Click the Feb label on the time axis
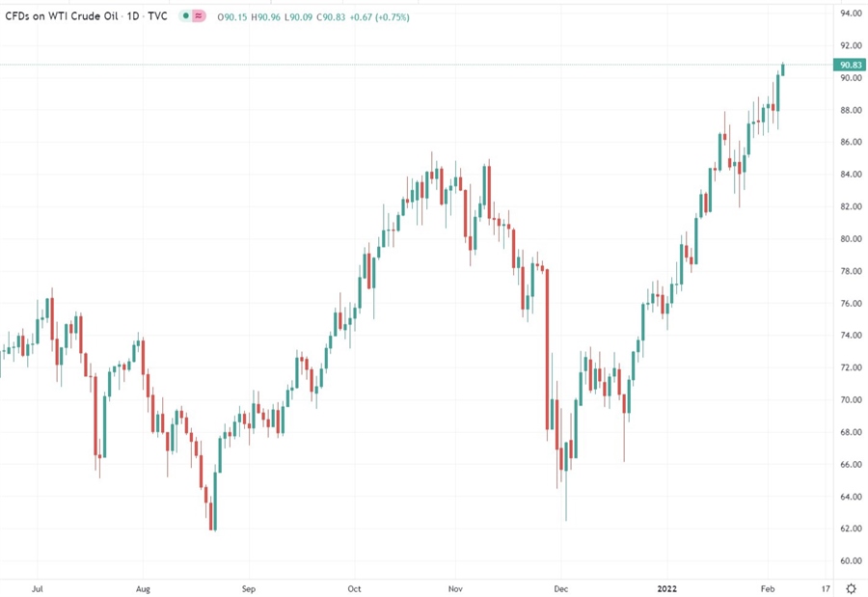 (x=768, y=588)
